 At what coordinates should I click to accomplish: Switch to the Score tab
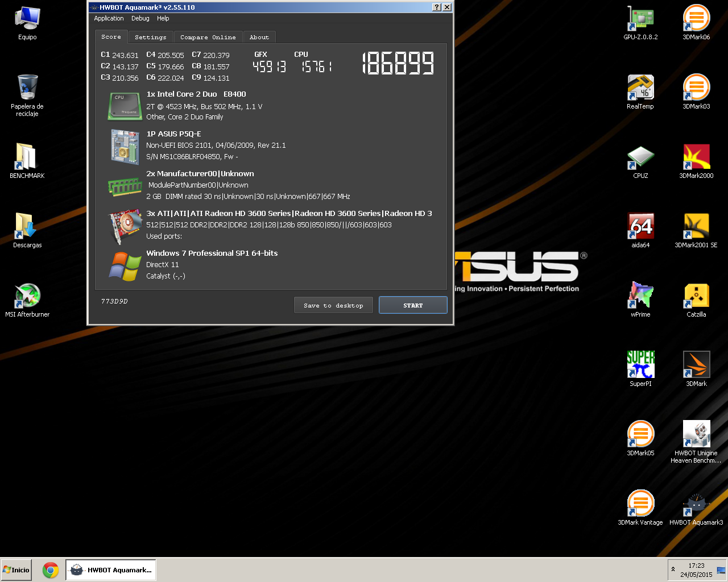point(111,36)
